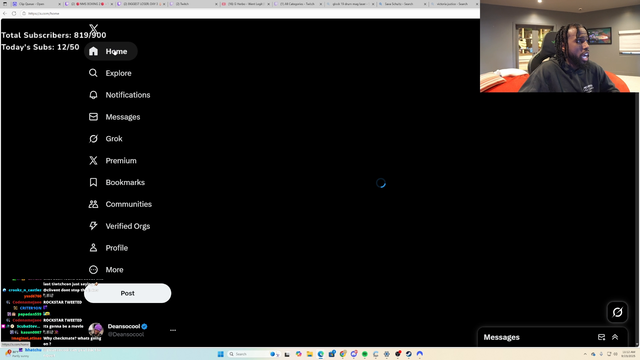Click the Windows Start button in taskbar
The width and height of the screenshot is (640, 360).
click(220, 354)
